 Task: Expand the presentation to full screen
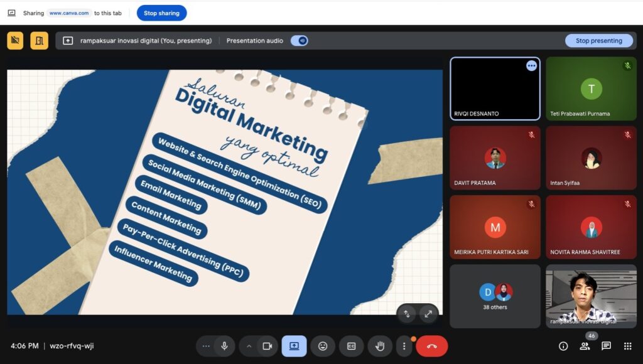tap(428, 314)
